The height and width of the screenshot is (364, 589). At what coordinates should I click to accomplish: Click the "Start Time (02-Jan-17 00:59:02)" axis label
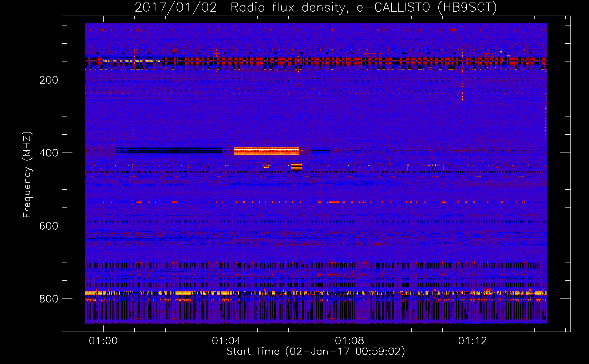pos(316,351)
